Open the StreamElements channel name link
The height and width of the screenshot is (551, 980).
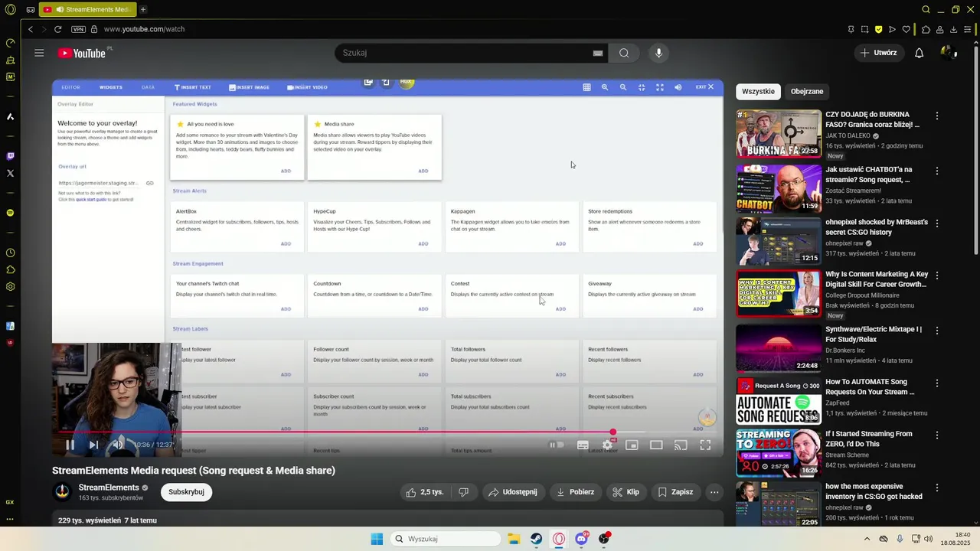click(109, 487)
